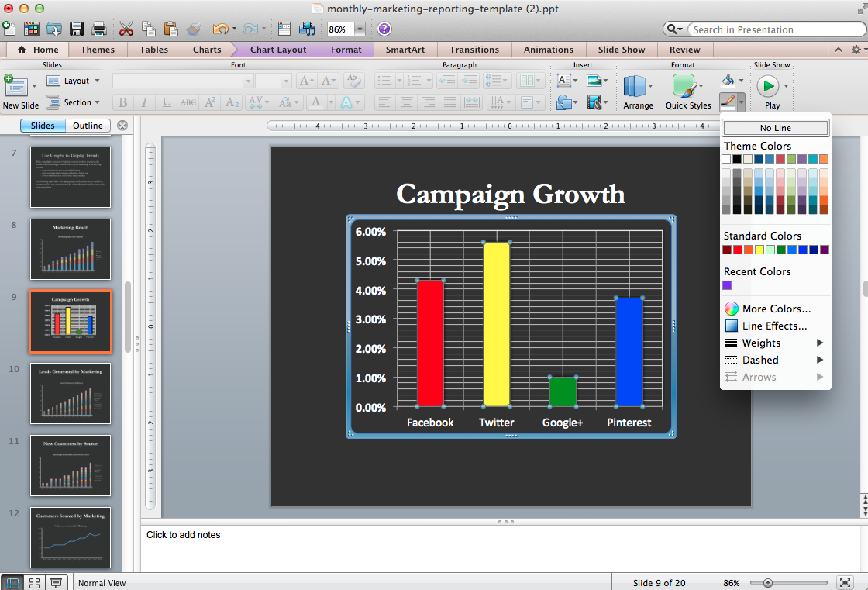Viewport: 868px width, 590px height.
Task: Save the presentation with the floppy disk icon
Action: [x=77, y=29]
